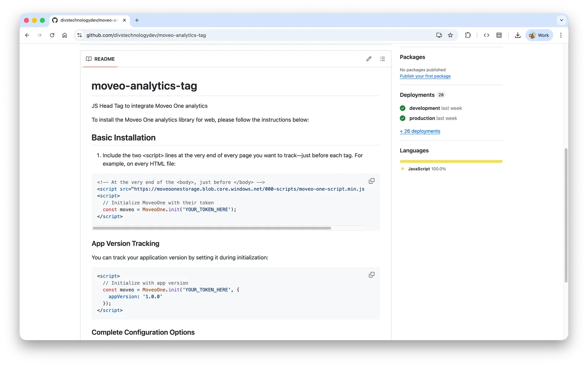Open the Chrome three-dot menu
The height and width of the screenshot is (366, 588).
tap(561, 35)
